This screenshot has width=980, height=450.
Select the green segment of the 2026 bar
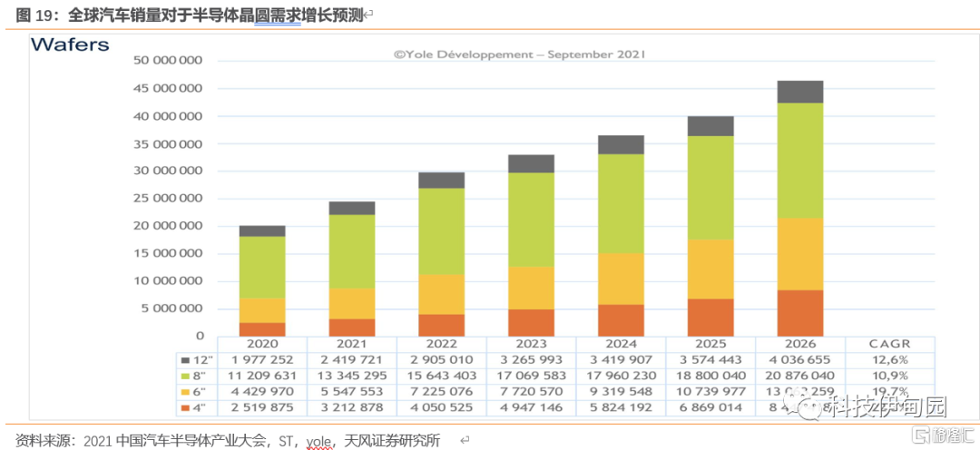(799, 161)
